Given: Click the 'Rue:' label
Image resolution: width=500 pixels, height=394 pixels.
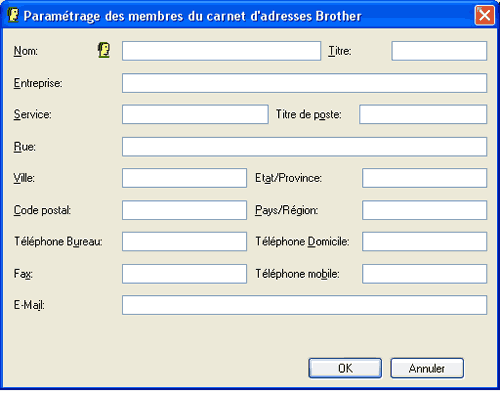Looking at the screenshot, I should pyautogui.click(x=24, y=147).
